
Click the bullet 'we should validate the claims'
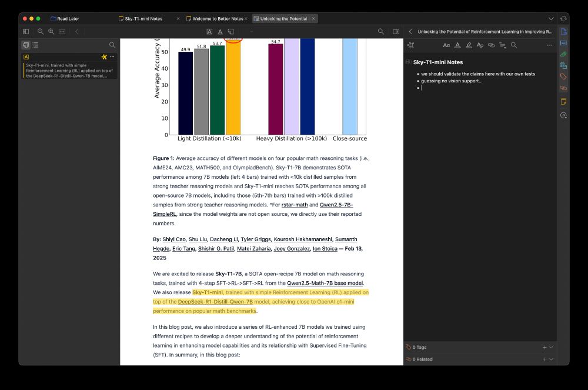(x=478, y=74)
